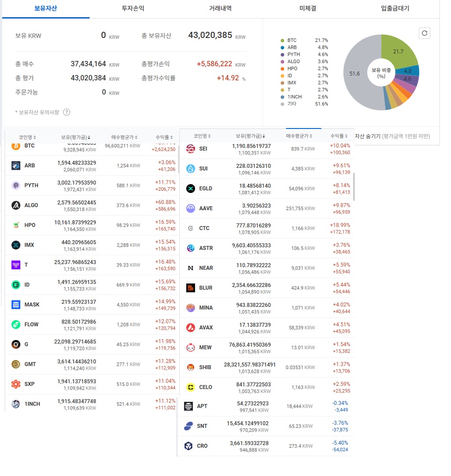Click the gray 기타 legend dot
The image size is (451, 476).
pos(282,104)
